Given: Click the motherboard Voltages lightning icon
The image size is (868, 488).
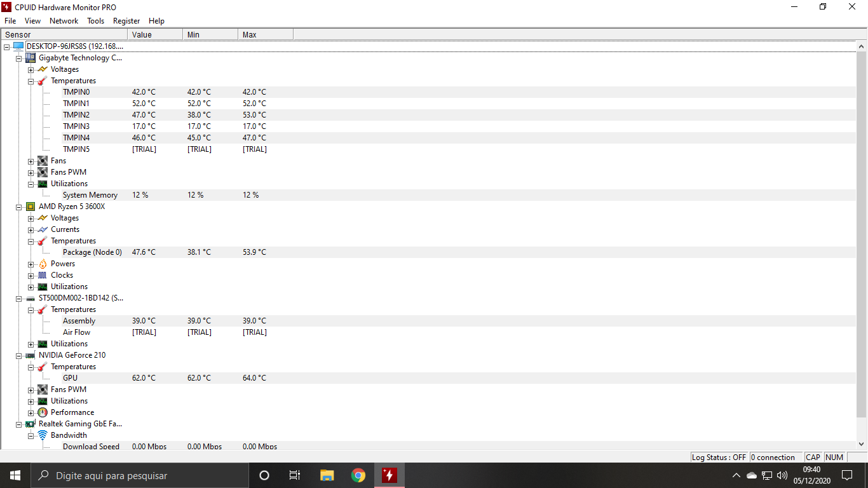Looking at the screenshot, I should [x=43, y=69].
